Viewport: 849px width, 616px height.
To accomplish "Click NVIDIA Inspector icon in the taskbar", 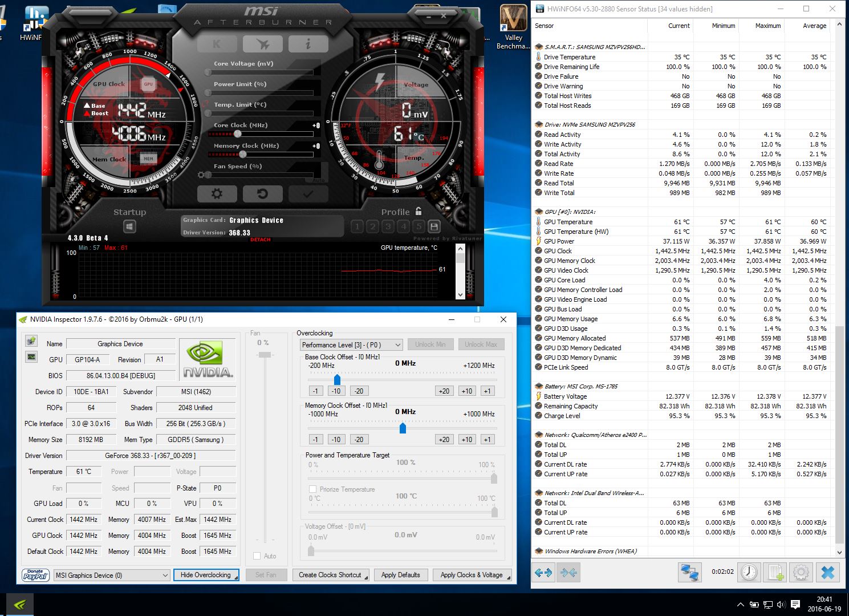I will [20, 605].
